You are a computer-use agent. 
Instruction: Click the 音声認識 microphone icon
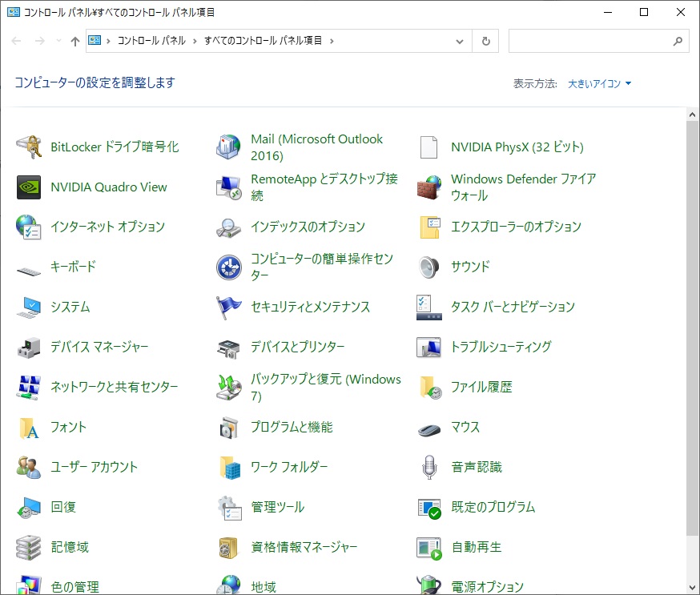coord(429,468)
